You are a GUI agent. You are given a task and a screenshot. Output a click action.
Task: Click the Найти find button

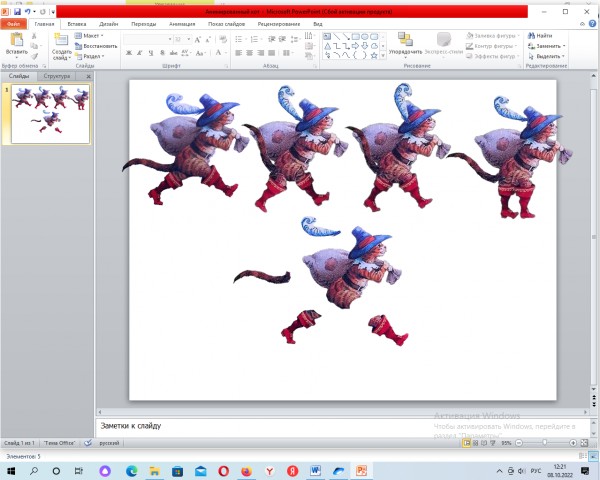click(540, 36)
